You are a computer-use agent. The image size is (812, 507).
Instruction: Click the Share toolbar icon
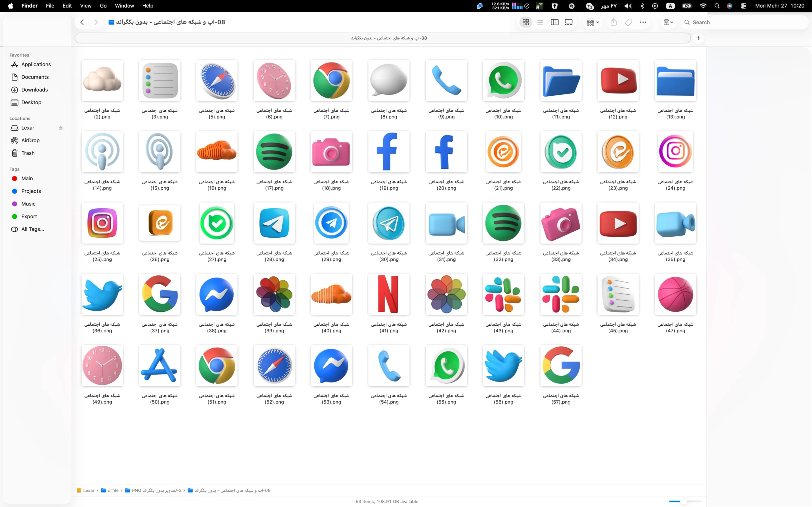[x=614, y=22]
